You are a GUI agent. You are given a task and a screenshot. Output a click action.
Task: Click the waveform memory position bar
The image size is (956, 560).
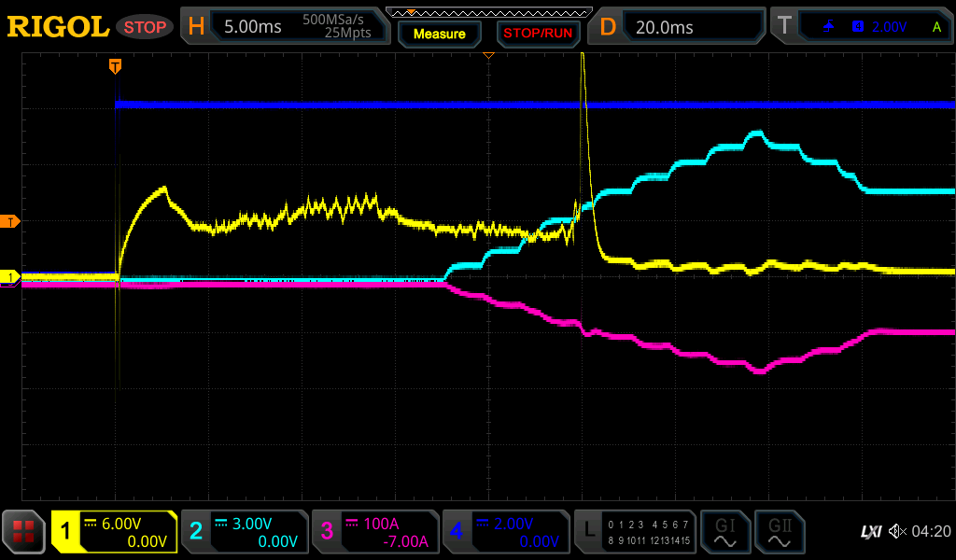click(488, 12)
